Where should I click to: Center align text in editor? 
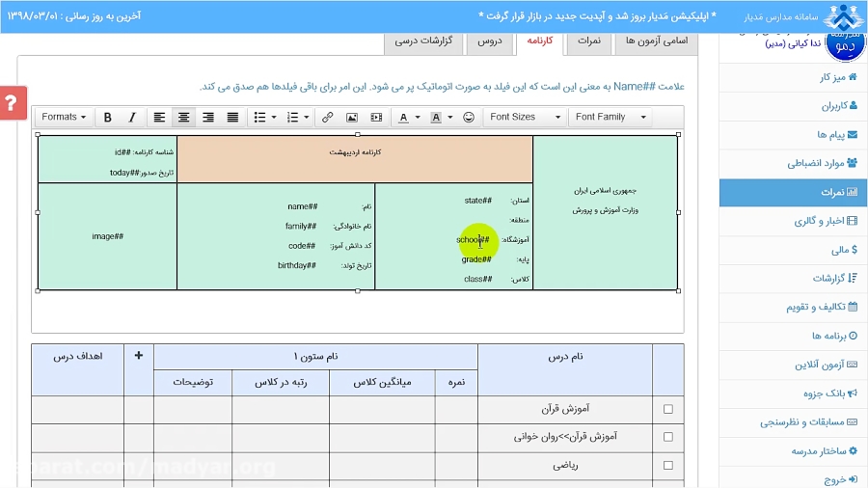184,118
